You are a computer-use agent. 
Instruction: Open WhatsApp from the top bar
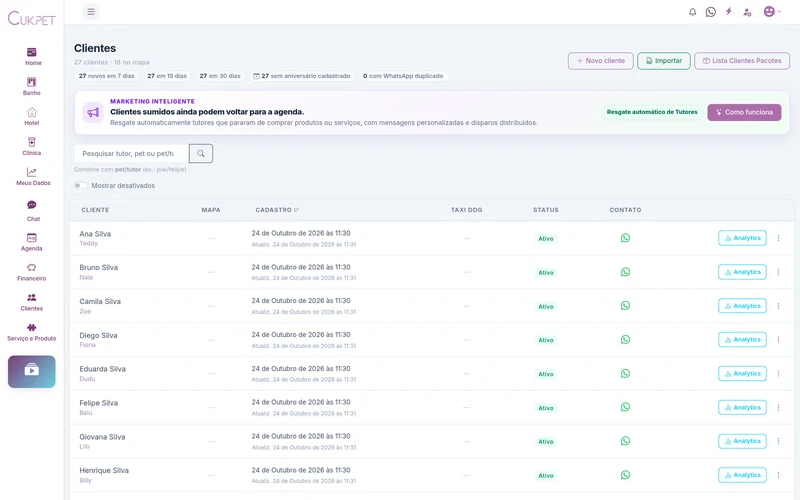[711, 12]
